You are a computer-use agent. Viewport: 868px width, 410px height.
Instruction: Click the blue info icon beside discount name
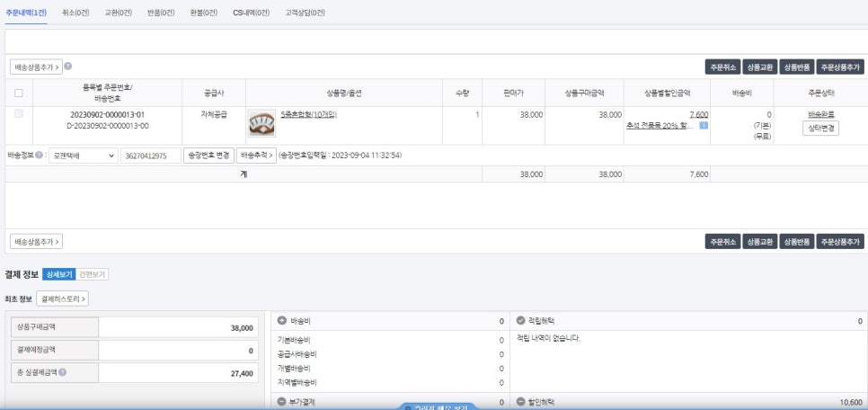tap(704, 126)
